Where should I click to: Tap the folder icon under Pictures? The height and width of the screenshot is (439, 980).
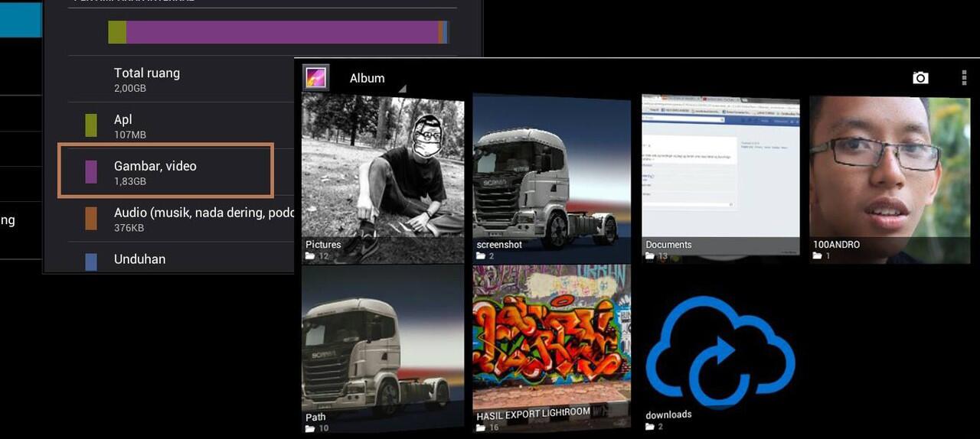310,256
